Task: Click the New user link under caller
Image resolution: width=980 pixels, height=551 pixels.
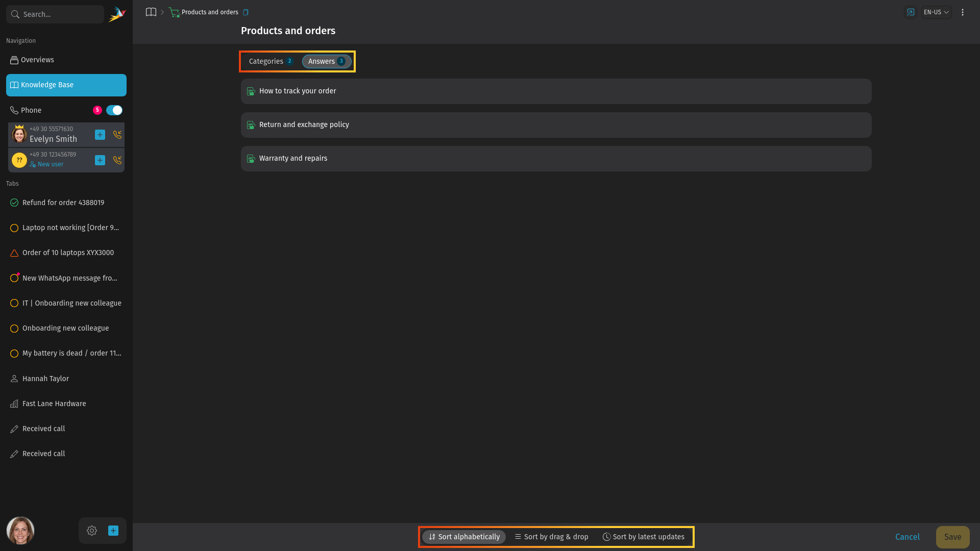Action: point(46,164)
